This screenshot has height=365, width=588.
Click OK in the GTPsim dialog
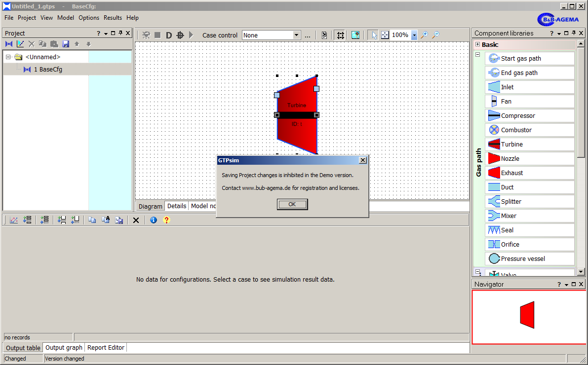click(292, 204)
